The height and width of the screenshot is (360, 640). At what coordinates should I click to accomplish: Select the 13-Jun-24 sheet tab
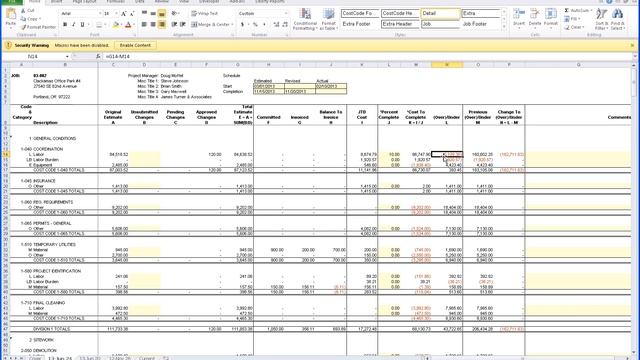tap(60, 358)
